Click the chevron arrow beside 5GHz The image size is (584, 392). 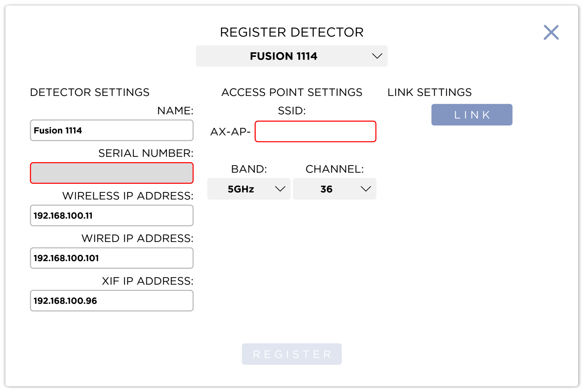[280, 189]
